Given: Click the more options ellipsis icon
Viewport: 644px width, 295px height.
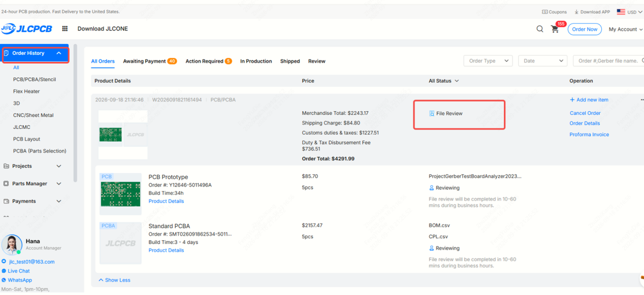Looking at the screenshot, I should coord(642,100).
